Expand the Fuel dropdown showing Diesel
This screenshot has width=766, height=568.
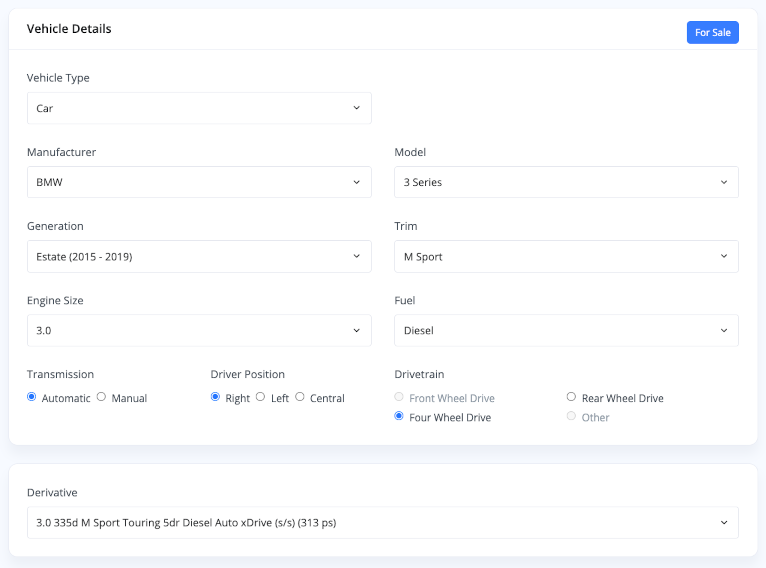point(566,331)
